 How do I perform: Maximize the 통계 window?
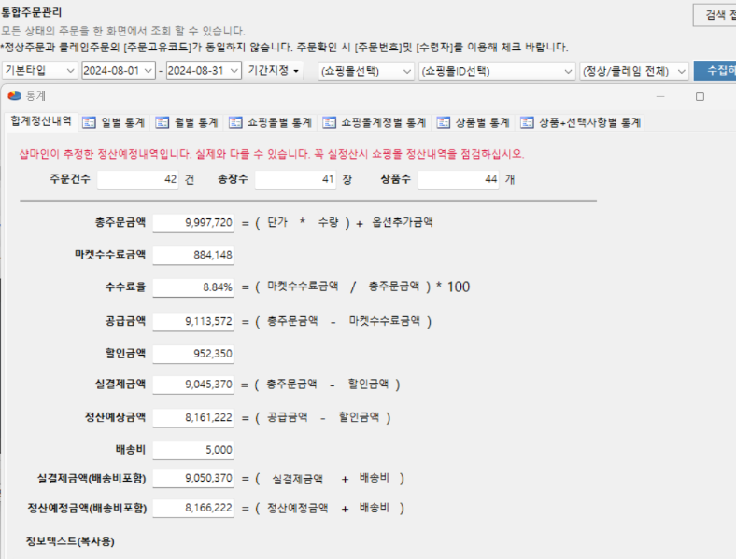700,96
